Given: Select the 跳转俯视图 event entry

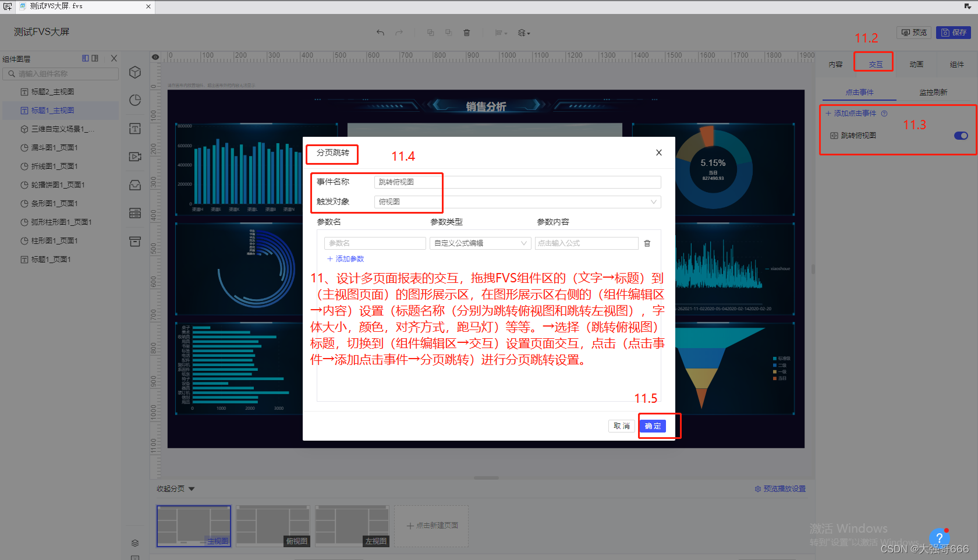Looking at the screenshot, I should [858, 136].
